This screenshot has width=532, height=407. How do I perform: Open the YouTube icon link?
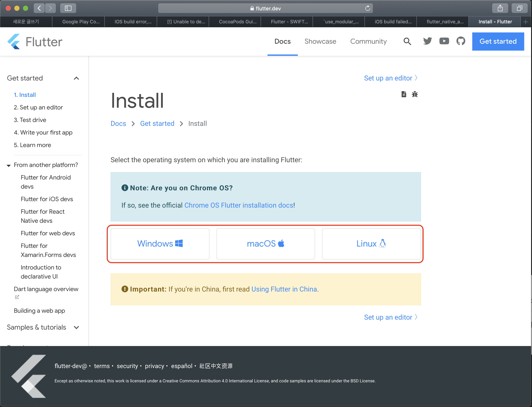click(444, 41)
